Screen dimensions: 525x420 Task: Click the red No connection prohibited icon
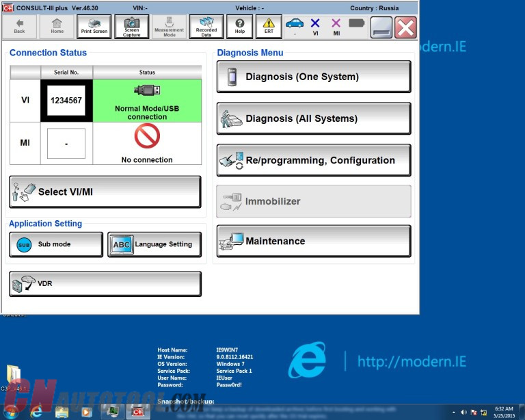coord(147,136)
